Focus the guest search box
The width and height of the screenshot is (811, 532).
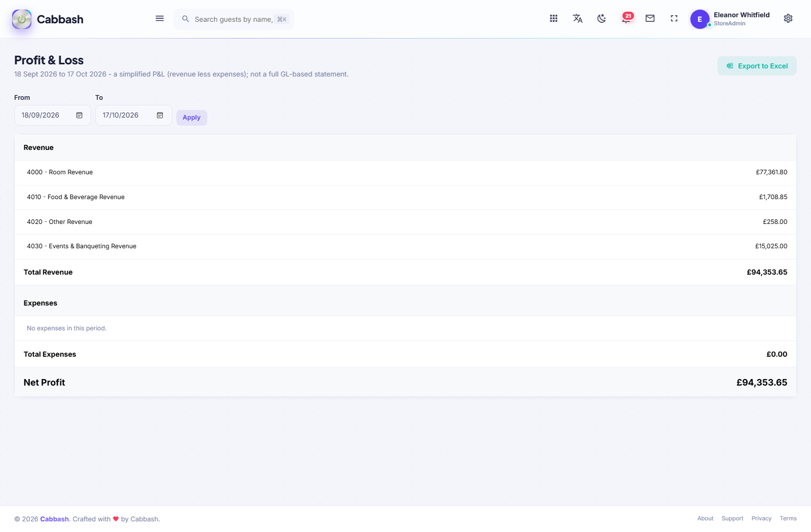point(234,19)
